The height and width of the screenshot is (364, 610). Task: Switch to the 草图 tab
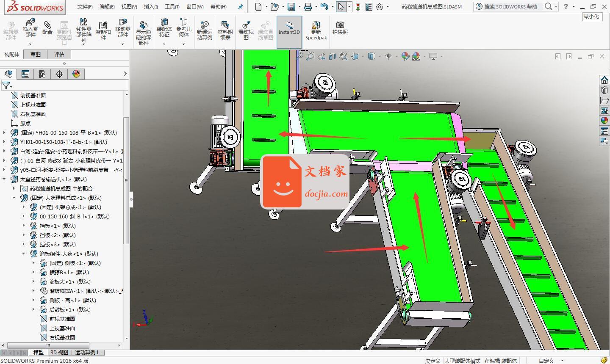point(36,54)
